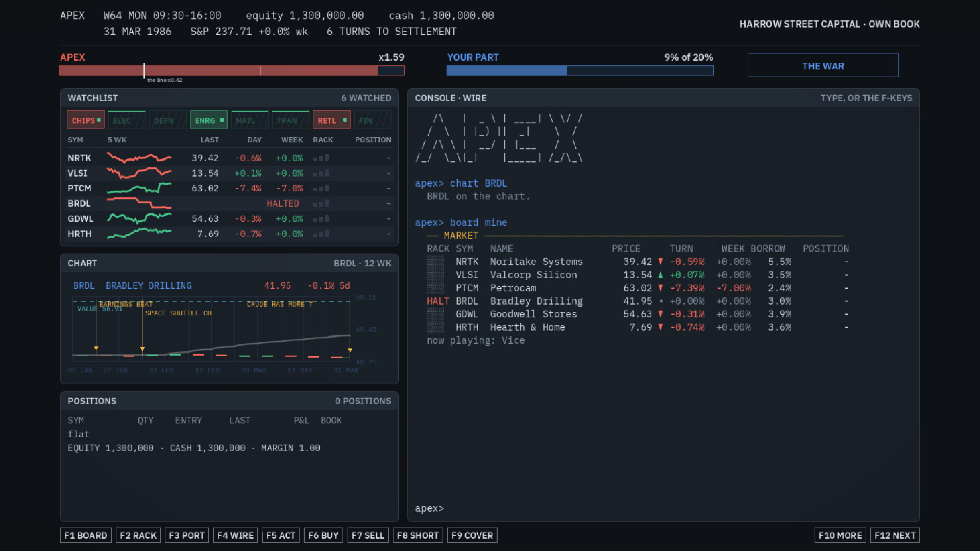Screen dimensions: 980x551
Task: Toggle the RETL sector filter
Action: pos(332,120)
